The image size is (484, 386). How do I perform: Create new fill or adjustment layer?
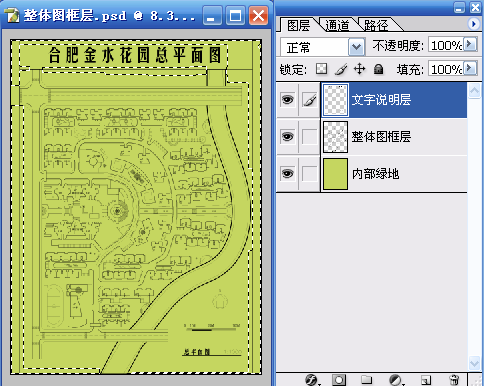[x=396, y=380]
